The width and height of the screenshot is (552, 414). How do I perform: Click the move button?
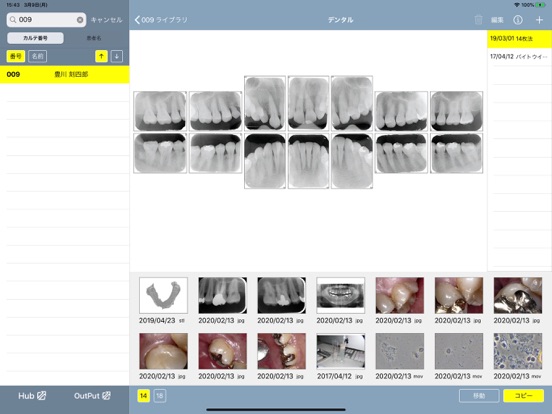(479, 396)
